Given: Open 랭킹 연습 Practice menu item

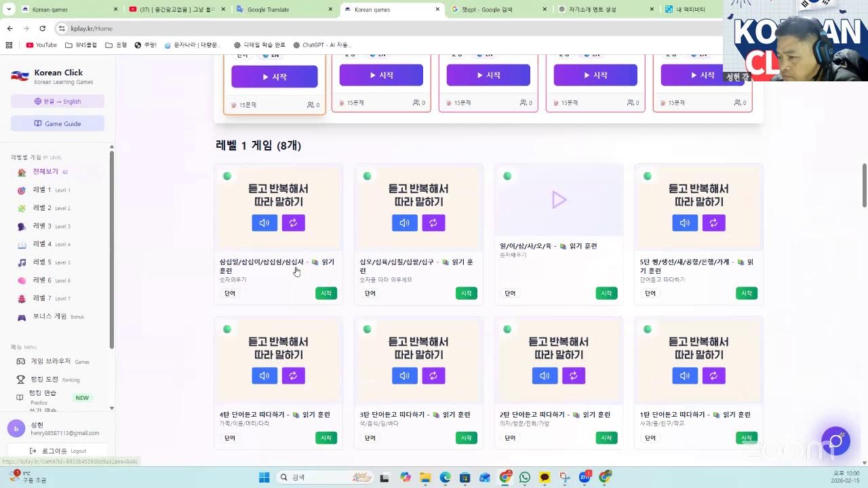Looking at the screenshot, I should click(54, 397).
